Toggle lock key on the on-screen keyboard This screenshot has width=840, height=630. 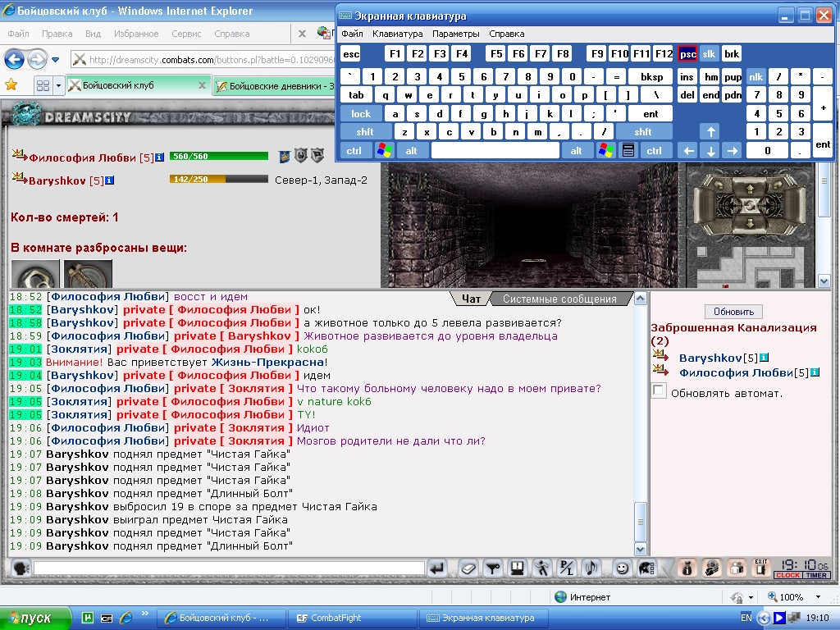[361, 113]
